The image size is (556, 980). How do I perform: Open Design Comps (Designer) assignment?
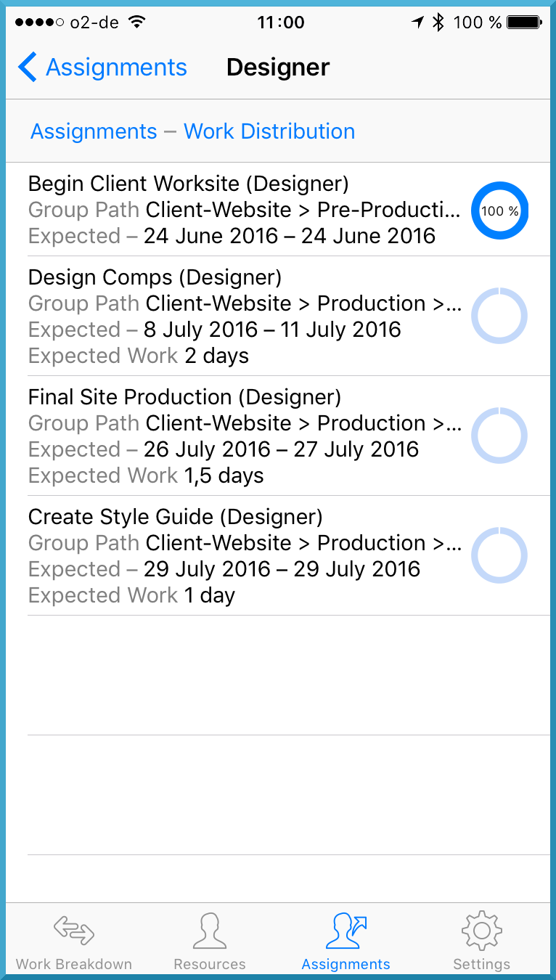(278, 316)
